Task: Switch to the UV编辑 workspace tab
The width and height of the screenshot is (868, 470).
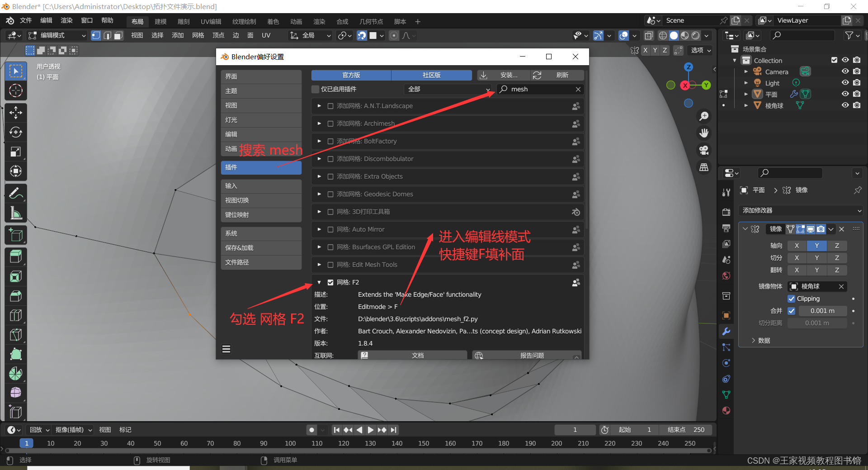Action: (x=211, y=21)
